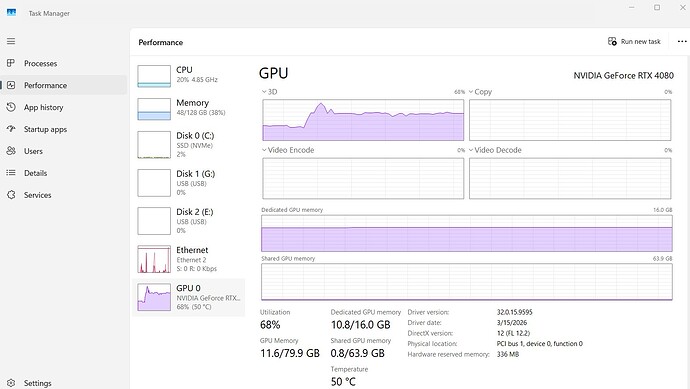This screenshot has width=690, height=389.
Task: Click the 10.8/16.0 GB dedicated memory value
Action: point(360,325)
